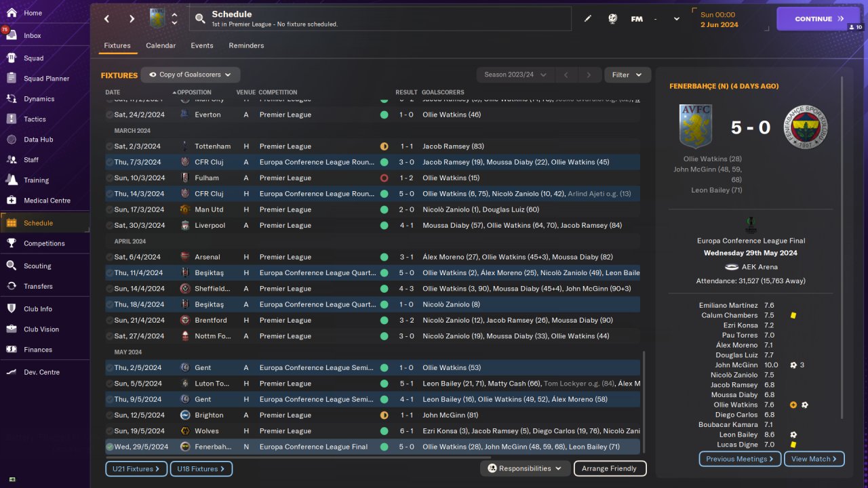
Task: Open the dropdown chevron next to FM
Action: pyautogui.click(x=676, y=19)
